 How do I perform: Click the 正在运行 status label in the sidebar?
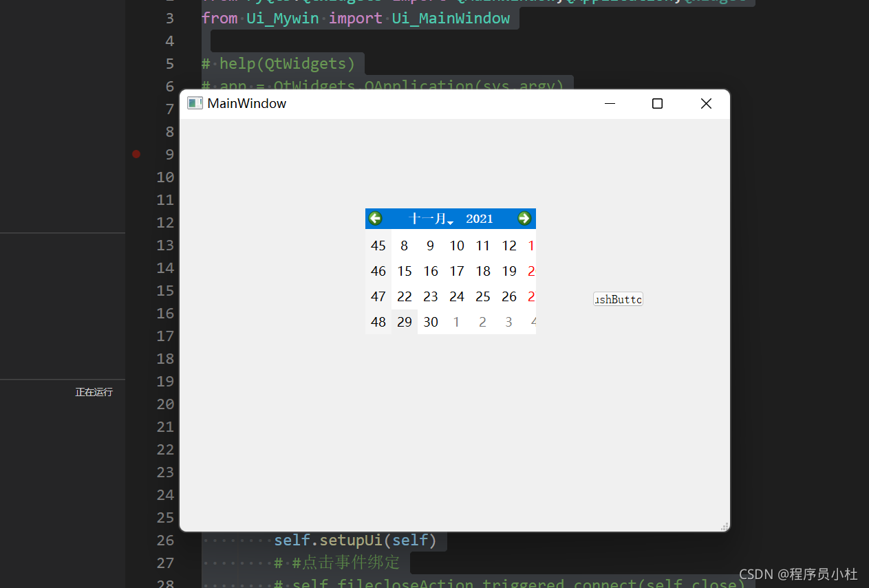click(94, 392)
